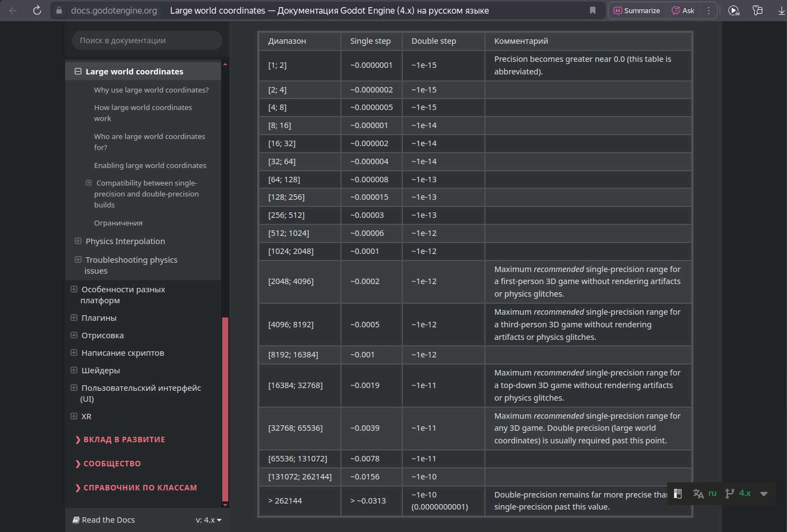Open the СООБЩЕСТВО menu section
This screenshot has width=787, height=532.
pos(112,464)
